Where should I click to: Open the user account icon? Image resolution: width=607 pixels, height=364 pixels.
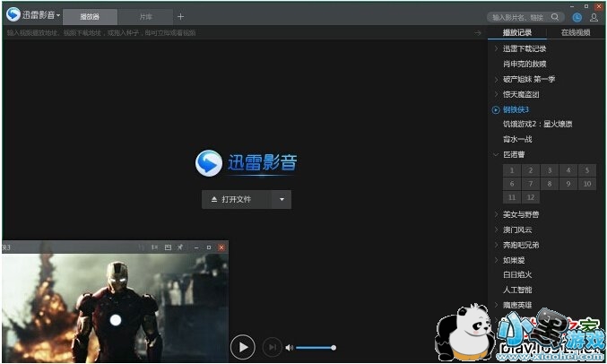[594, 17]
